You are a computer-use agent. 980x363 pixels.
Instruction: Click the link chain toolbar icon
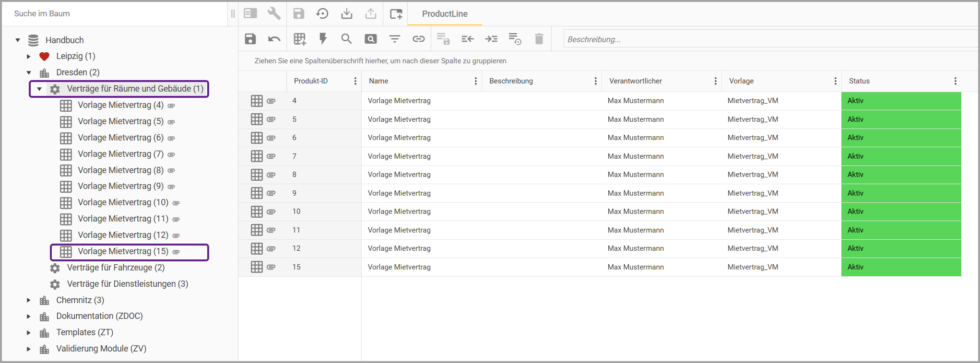tap(418, 39)
